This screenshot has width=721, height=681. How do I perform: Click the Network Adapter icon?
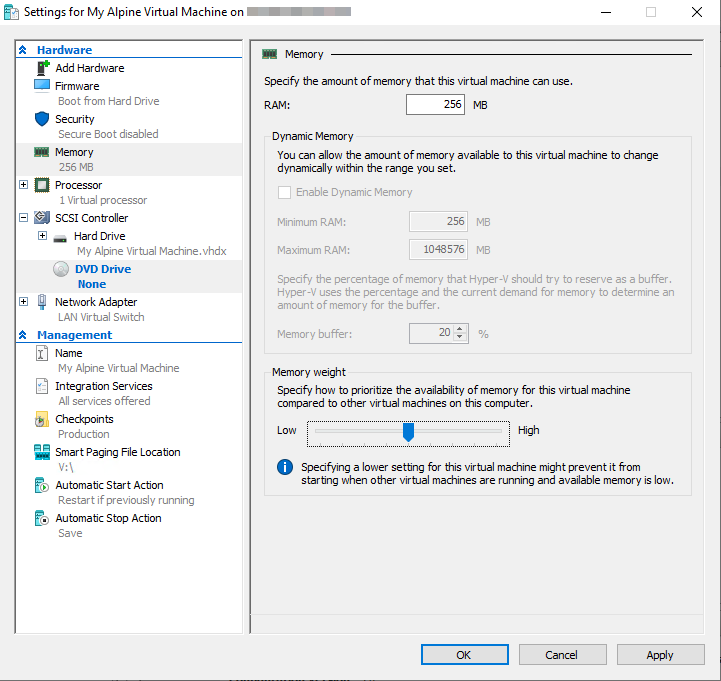[42, 302]
